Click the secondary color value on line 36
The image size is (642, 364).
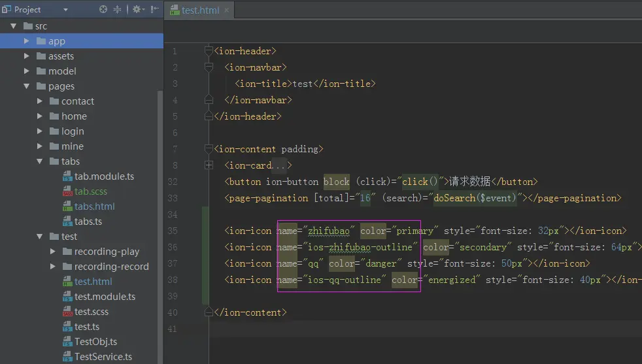pos(483,247)
